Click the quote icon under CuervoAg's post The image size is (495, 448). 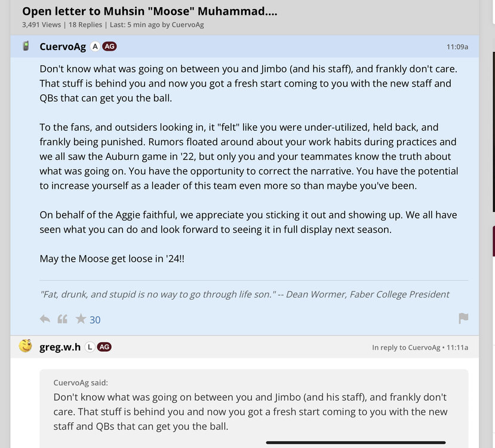point(62,319)
